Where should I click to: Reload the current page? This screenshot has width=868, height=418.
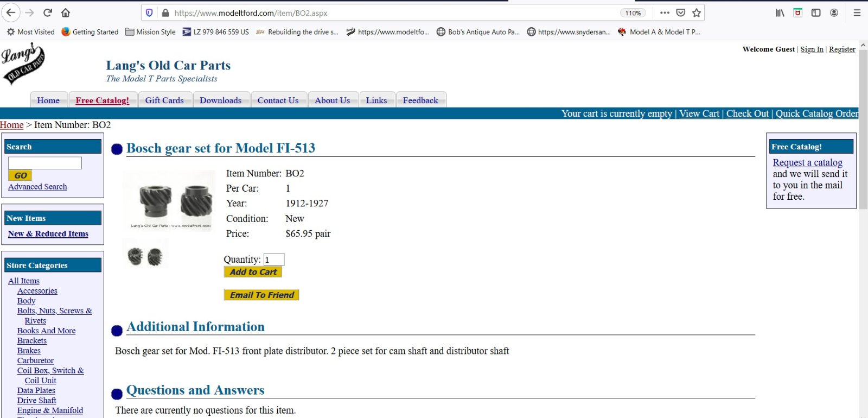48,12
